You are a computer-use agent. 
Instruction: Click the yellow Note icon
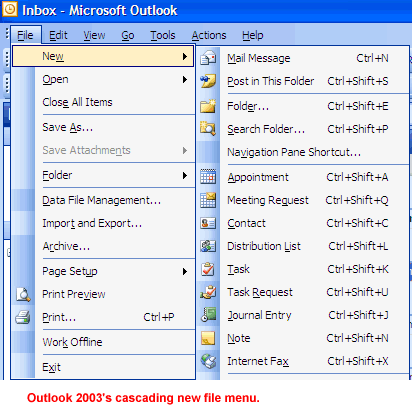point(208,338)
